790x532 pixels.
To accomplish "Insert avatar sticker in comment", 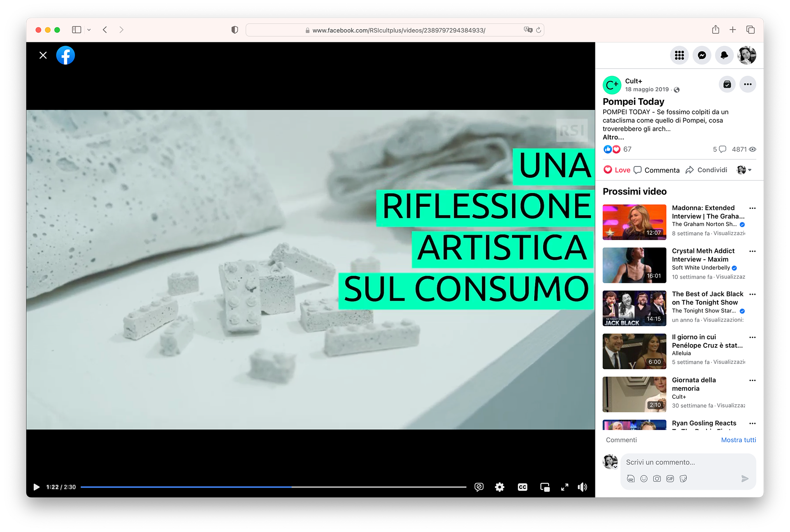I will 631,479.
